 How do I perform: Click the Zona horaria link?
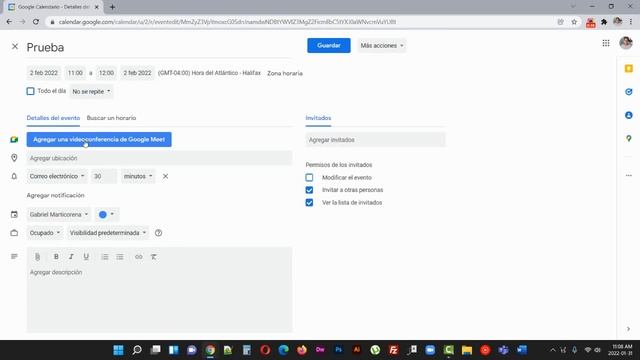pos(285,73)
